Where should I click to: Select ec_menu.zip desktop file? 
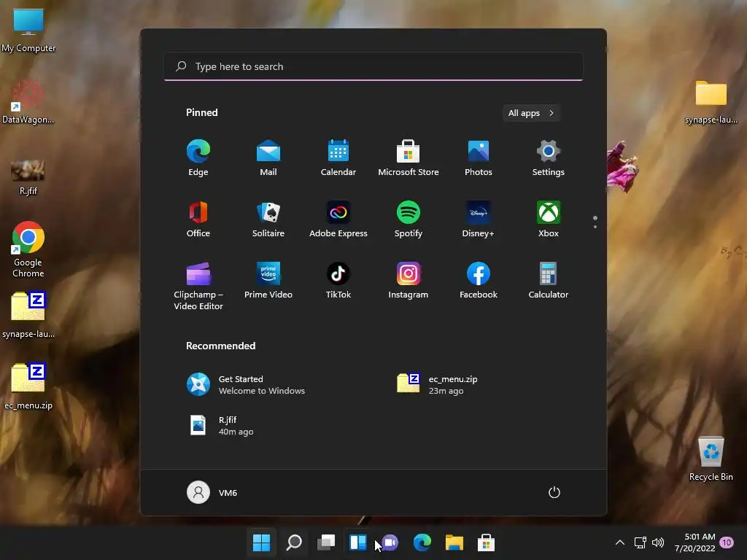tap(28, 386)
